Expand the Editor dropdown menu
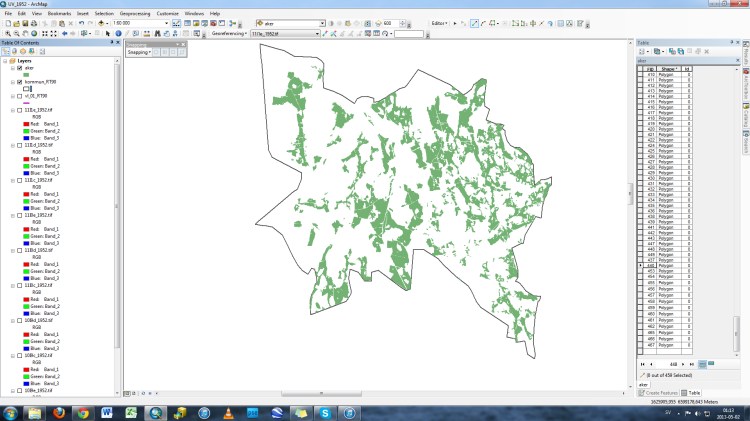The image size is (750, 421). click(440, 22)
